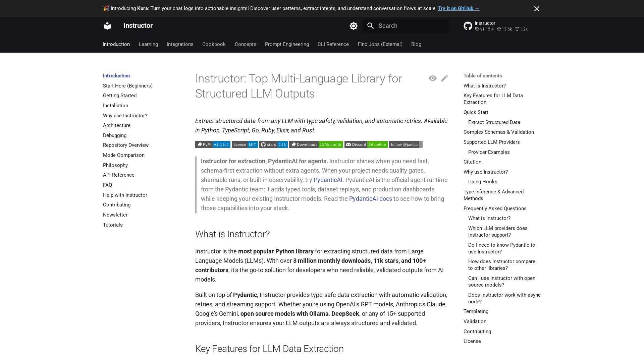The height and width of the screenshot is (362, 644).
Task: Jump to Quick Start in contents
Action: (476, 112)
